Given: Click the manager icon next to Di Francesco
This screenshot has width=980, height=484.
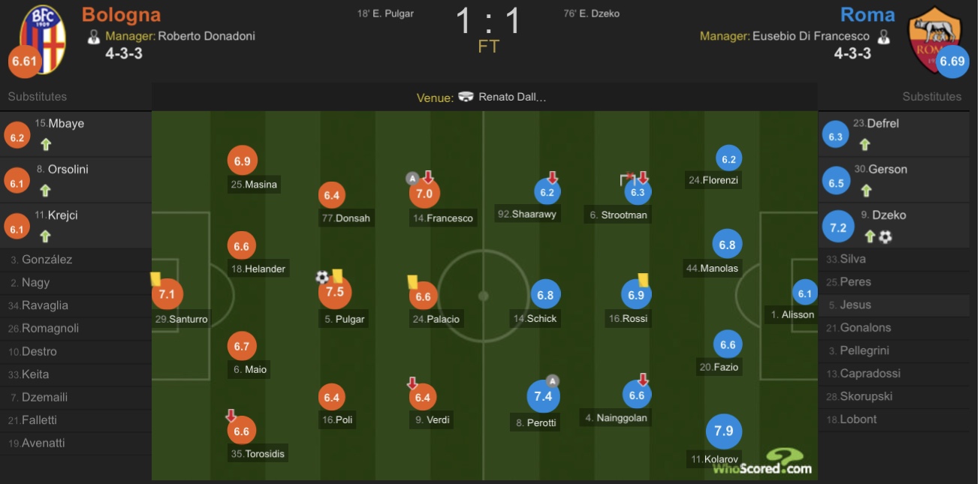Looking at the screenshot, I should (884, 36).
